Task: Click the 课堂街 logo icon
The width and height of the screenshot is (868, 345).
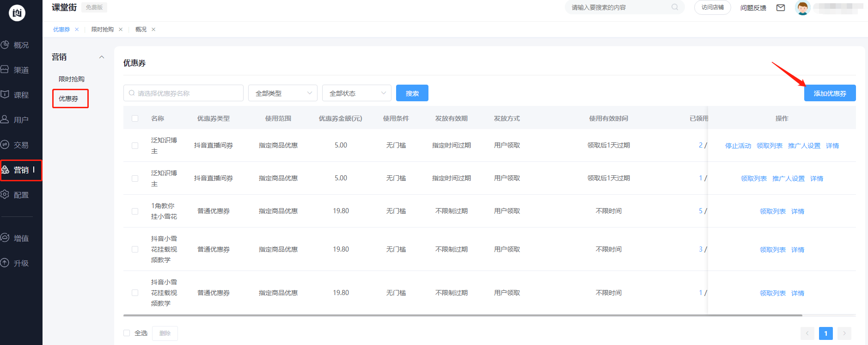Action: pos(17,13)
